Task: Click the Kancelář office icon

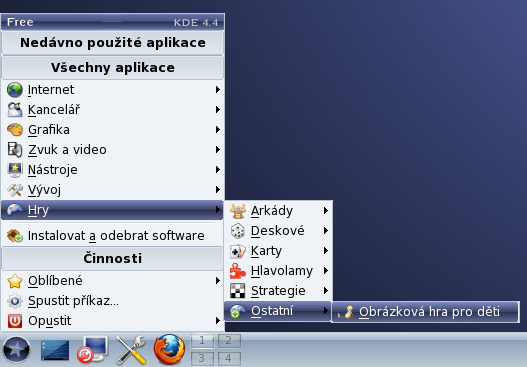Action: pos(15,110)
